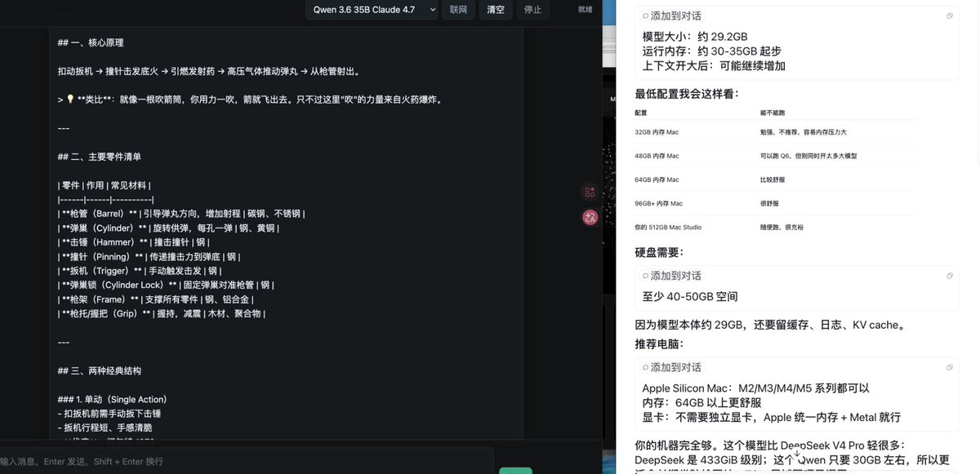The image size is (980, 474).
Task: Click the ## 二、主要零件清单 heading line
Action: 100,157
